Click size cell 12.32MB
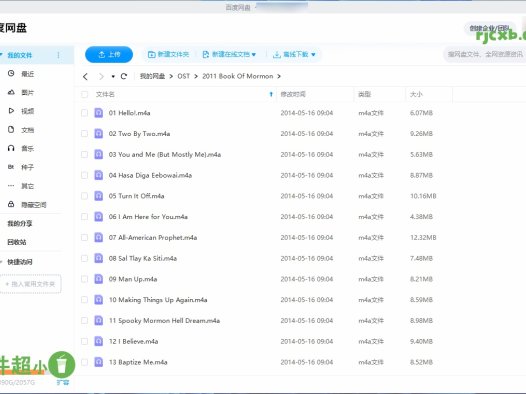The width and height of the screenshot is (526, 394). tap(423, 237)
